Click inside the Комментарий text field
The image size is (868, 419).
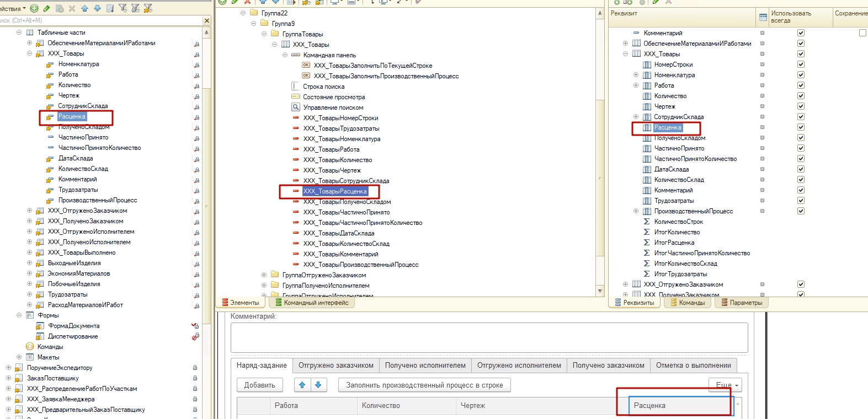[488, 337]
